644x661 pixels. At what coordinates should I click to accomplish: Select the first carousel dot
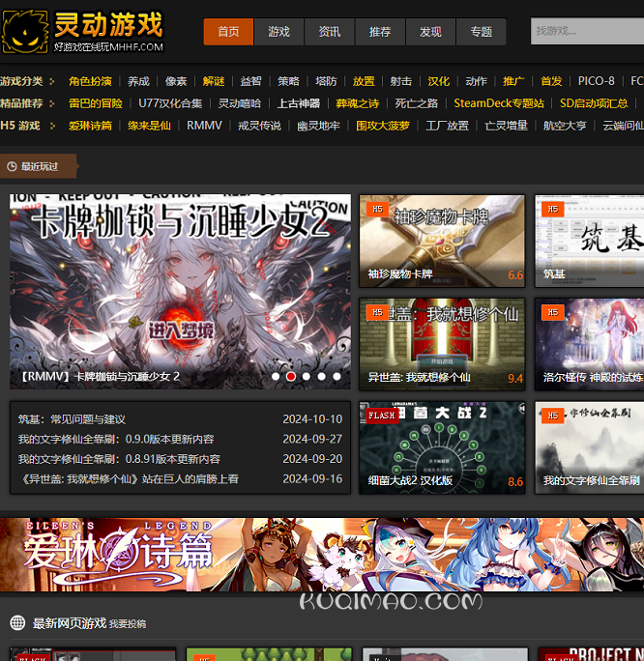tap(276, 377)
